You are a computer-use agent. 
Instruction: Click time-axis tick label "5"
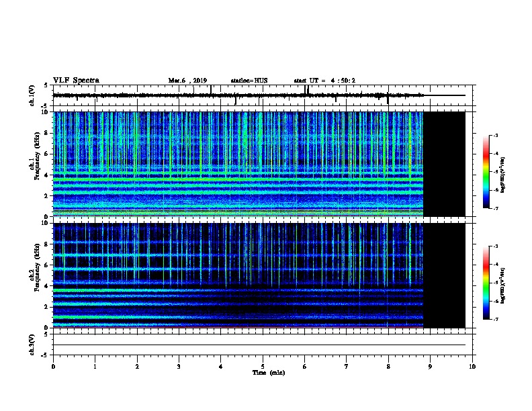[263, 367]
